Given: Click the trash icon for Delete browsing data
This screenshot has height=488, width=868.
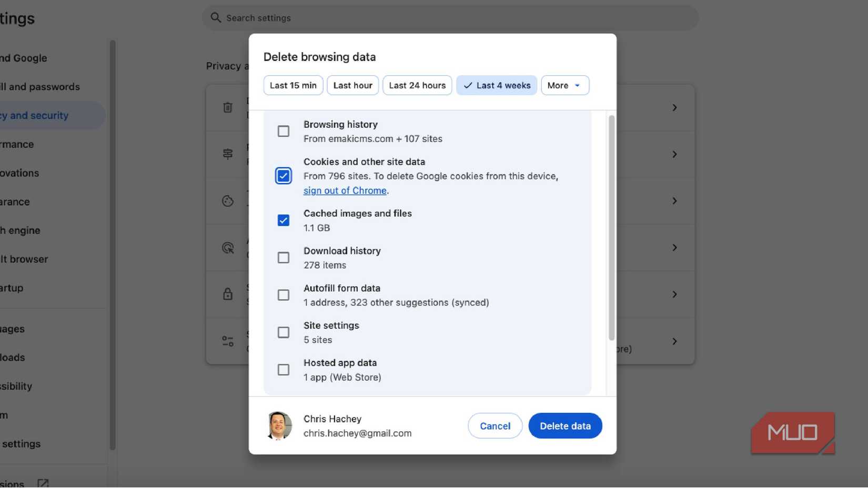Looking at the screenshot, I should pos(227,107).
